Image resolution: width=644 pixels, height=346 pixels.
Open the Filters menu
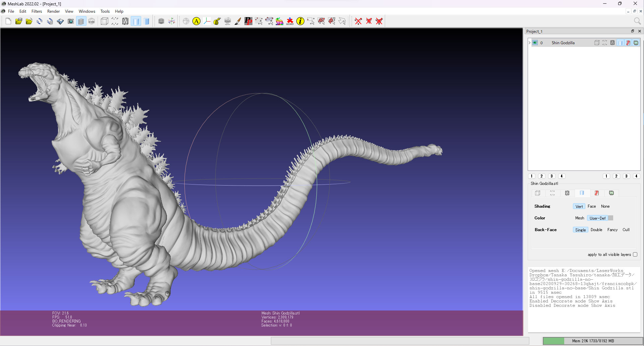[37, 11]
